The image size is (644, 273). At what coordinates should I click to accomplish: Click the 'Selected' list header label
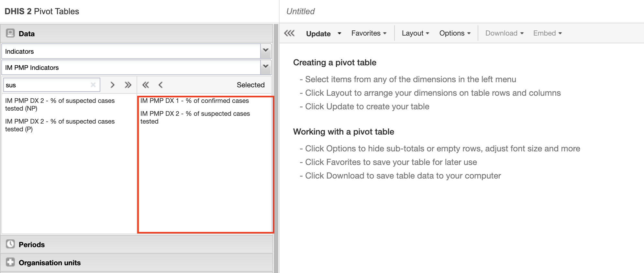click(x=250, y=85)
